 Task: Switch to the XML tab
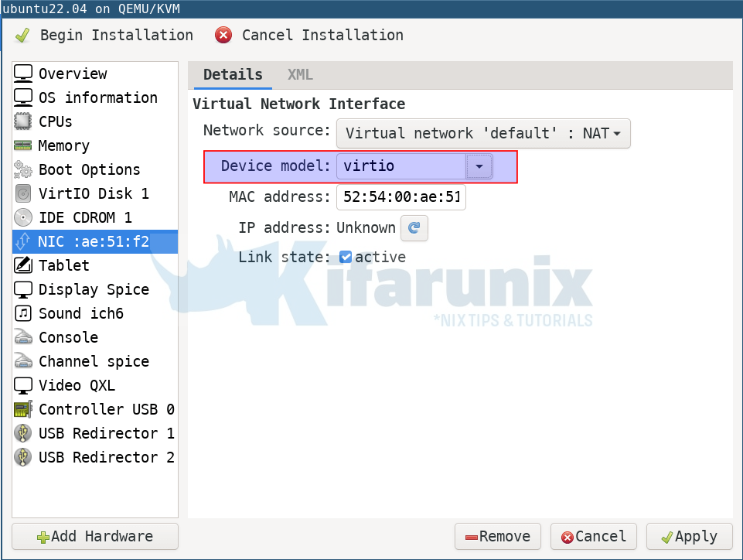click(x=300, y=75)
